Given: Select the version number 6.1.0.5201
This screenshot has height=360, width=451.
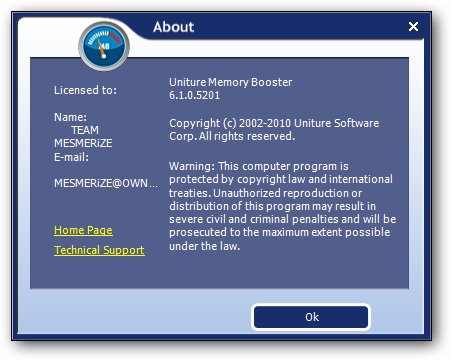Looking at the screenshot, I should pos(194,95).
